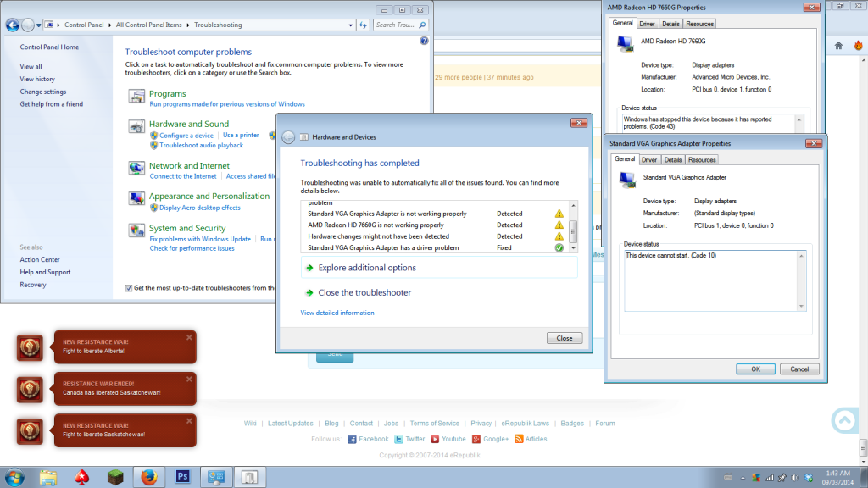
Task: Show hidden system tray icons arrow
Action: tap(743, 478)
